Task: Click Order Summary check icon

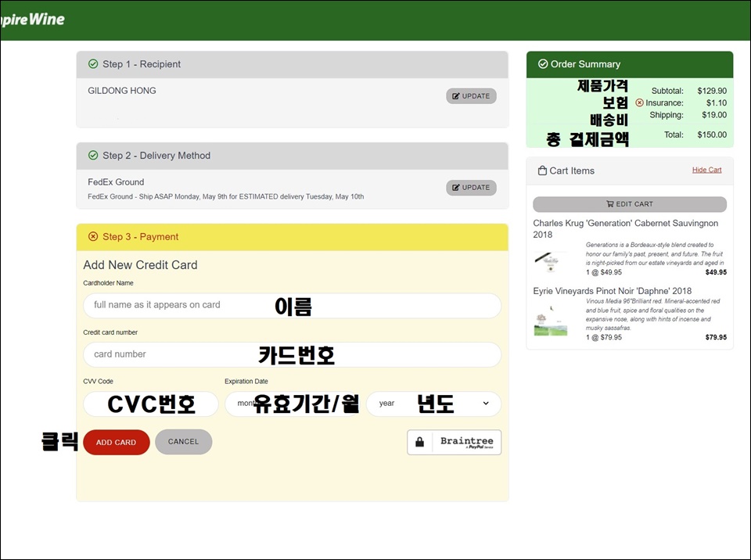Action: pos(543,63)
